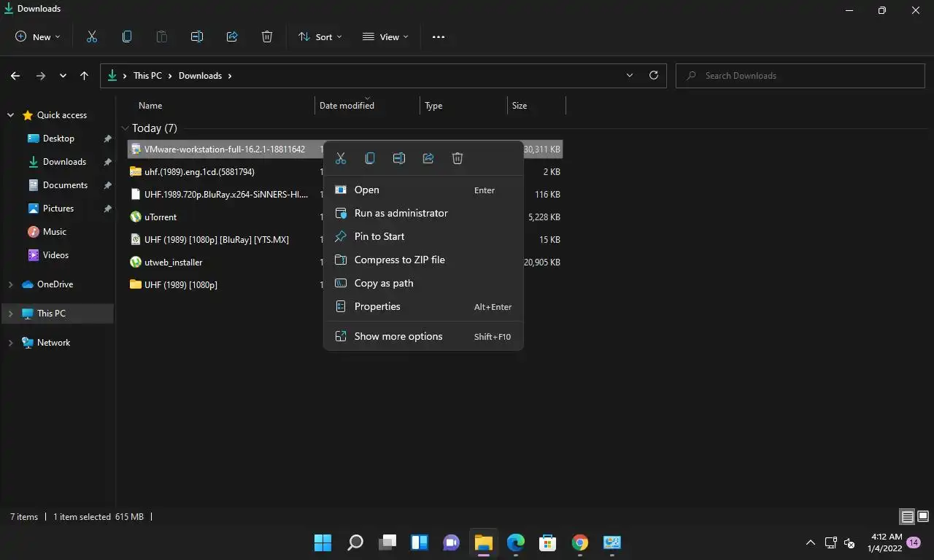Open Desktop in Quick access
934x560 pixels.
click(x=58, y=139)
